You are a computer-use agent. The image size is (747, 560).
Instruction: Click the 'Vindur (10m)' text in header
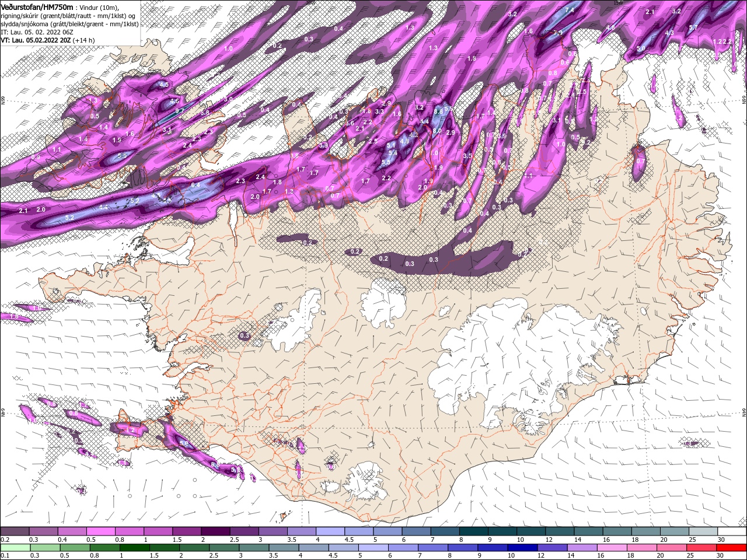[99, 8]
